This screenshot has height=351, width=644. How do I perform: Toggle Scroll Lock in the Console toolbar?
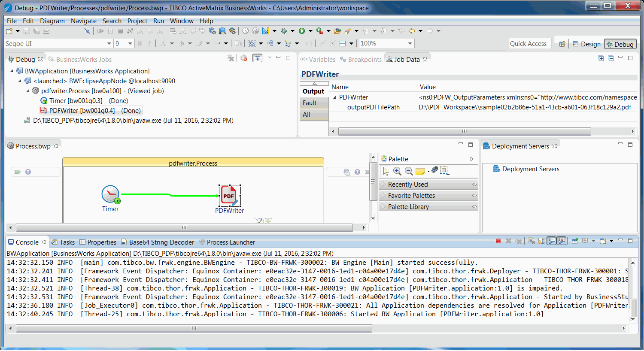pyautogui.click(x=541, y=241)
